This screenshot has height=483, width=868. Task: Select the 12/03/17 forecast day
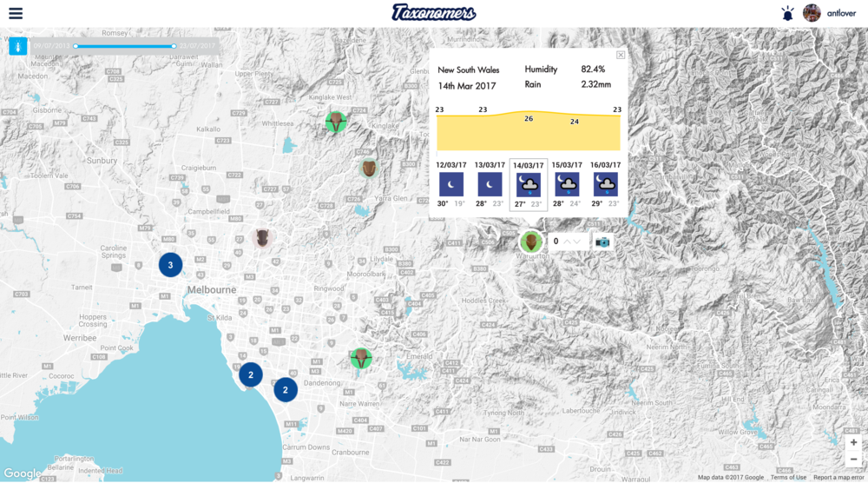451,184
